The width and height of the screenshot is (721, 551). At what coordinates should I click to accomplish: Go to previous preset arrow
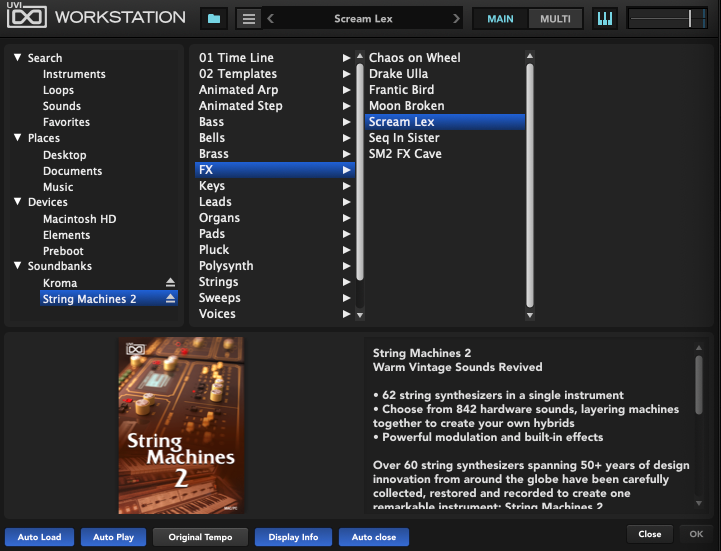click(271, 19)
